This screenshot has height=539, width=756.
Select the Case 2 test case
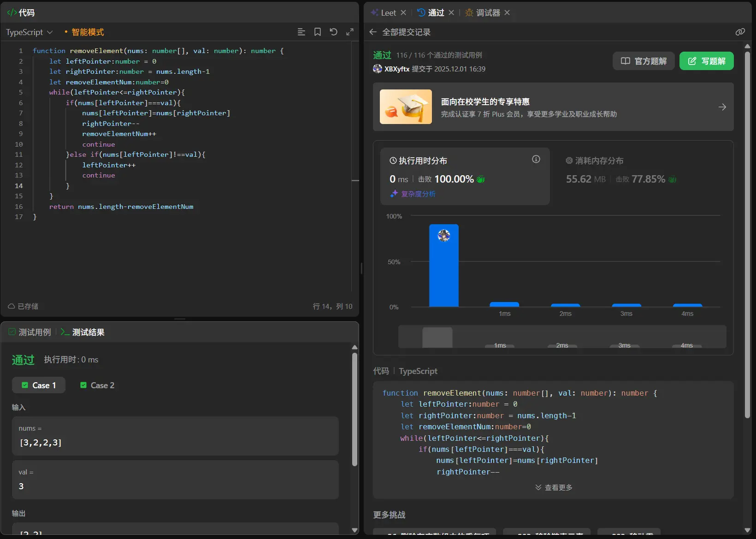[x=97, y=385]
